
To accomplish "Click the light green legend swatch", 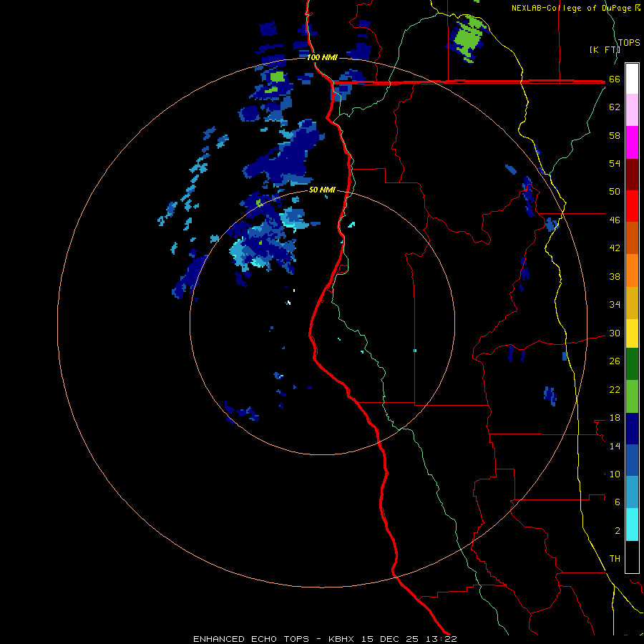I will point(632,396).
